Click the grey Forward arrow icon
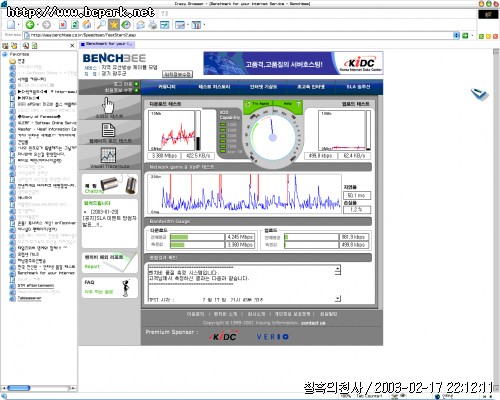This screenshot has height=400, width=500. pyautogui.click(x=47, y=25)
